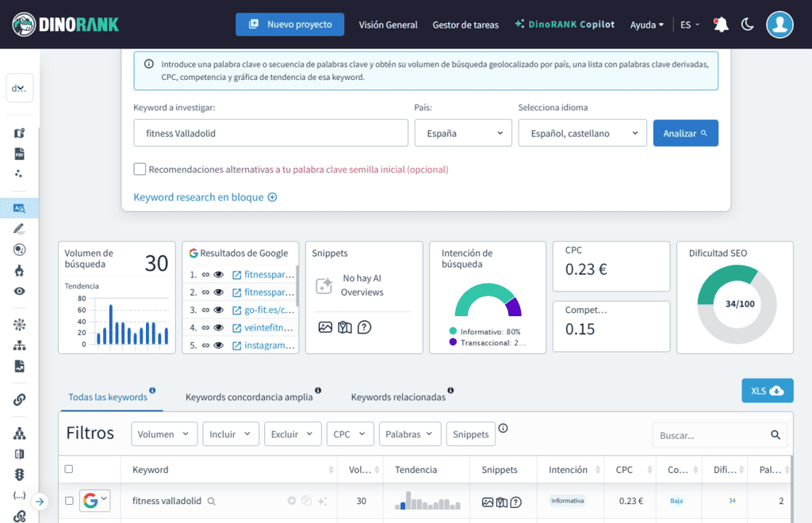Check the select-all checkbox in table header
Screen dimensions: 812x523
(x=69, y=469)
